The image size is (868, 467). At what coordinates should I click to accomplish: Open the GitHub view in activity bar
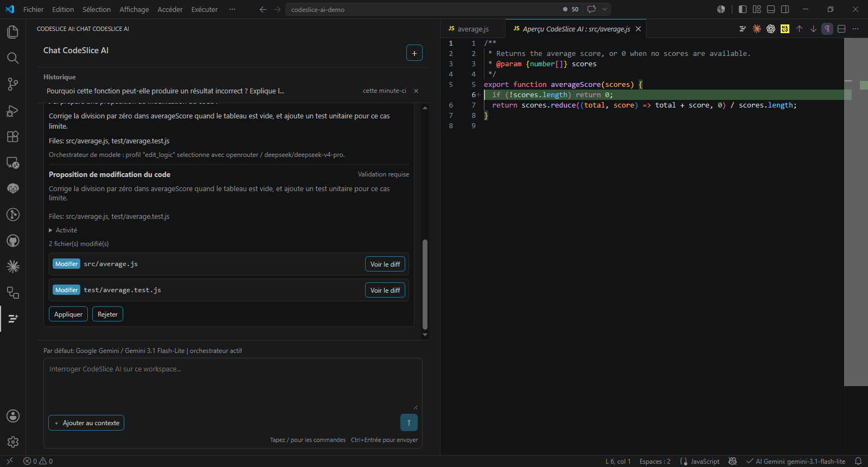point(12,241)
